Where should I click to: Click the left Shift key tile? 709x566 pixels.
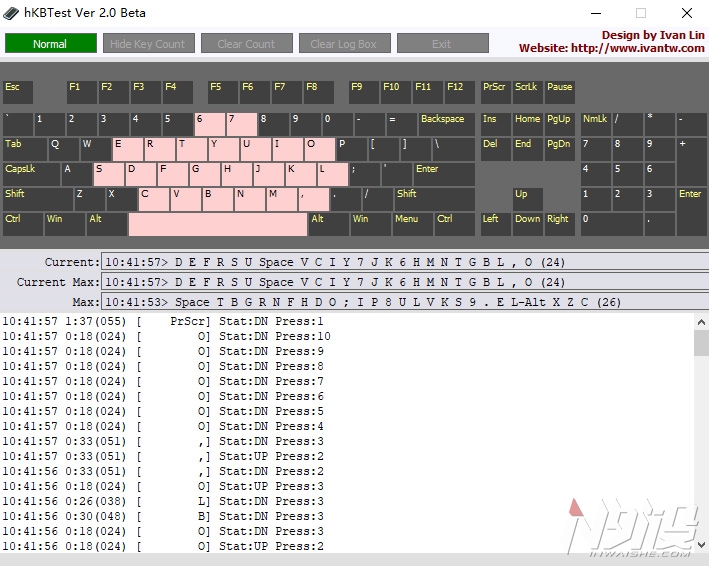click(x=38, y=199)
